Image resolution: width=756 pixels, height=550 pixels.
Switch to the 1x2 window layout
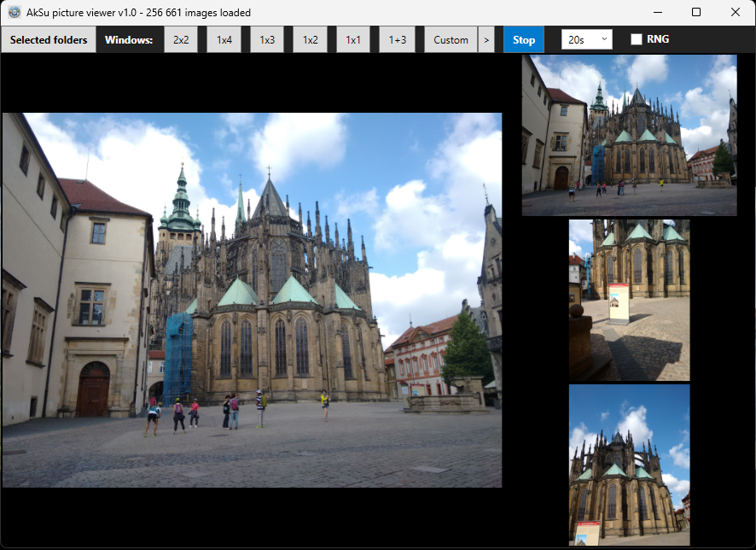310,39
